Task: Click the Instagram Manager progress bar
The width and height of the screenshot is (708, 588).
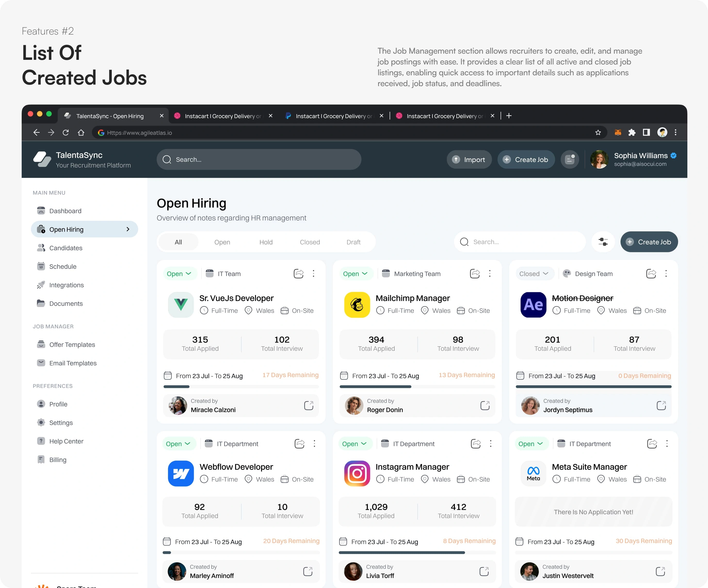Action: click(417, 553)
